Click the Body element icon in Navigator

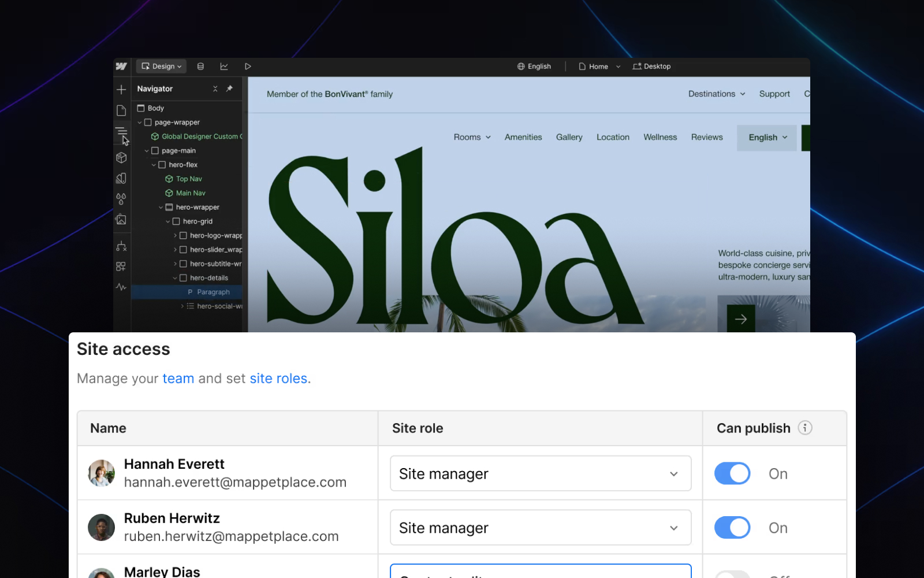(x=141, y=108)
